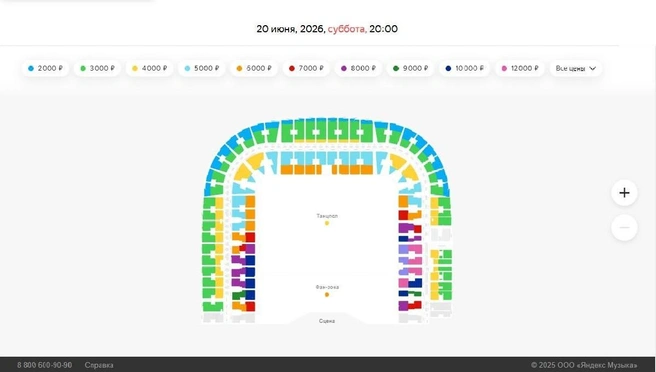
Task: Zoom in on the seating map
Action: point(624,193)
